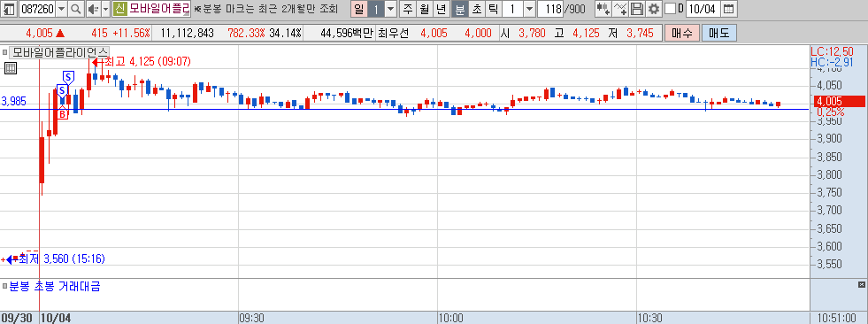The width and height of the screenshot is (868, 324).
Task: Click the candle count field 118
Action: coord(550,8)
